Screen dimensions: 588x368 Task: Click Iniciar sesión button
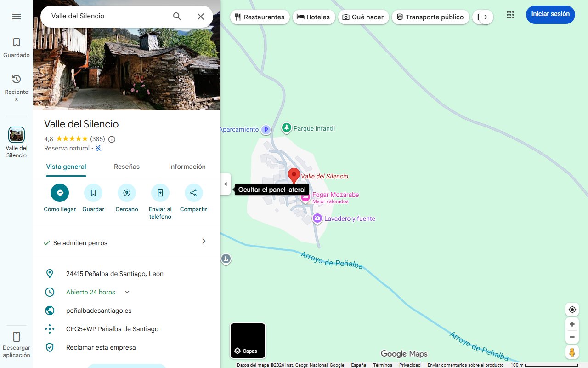pyautogui.click(x=550, y=14)
